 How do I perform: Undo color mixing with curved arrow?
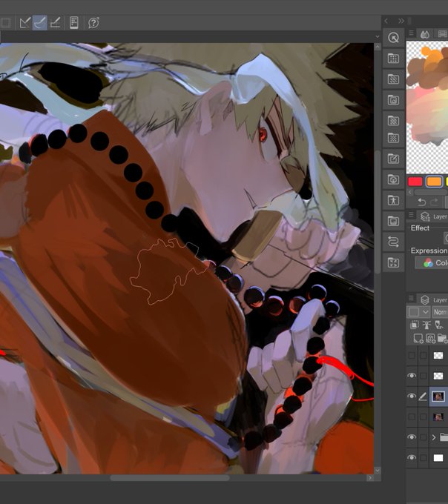(421, 202)
